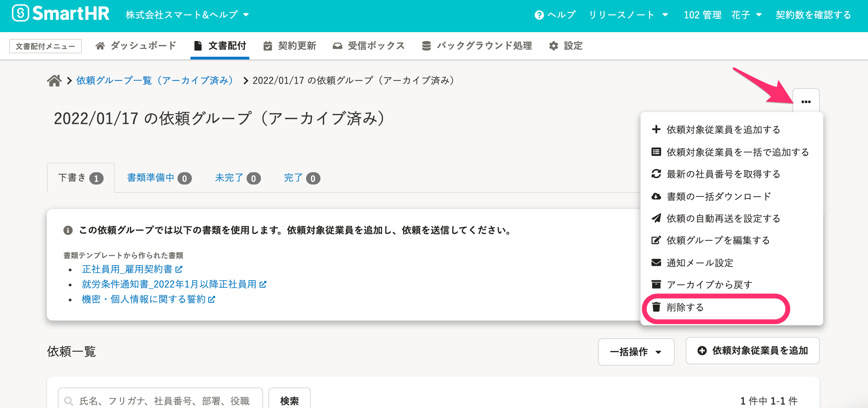Switch to the 下書き tab
868x408 pixels.
81,178
